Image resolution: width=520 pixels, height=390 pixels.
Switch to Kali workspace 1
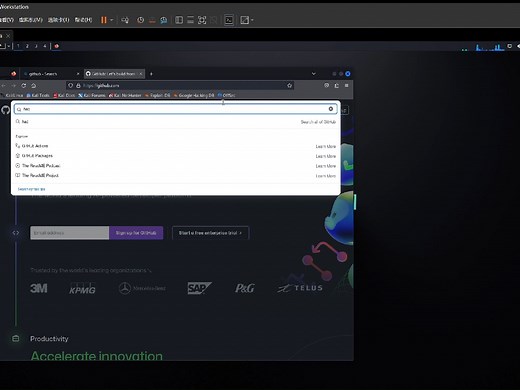coord(18,46)
